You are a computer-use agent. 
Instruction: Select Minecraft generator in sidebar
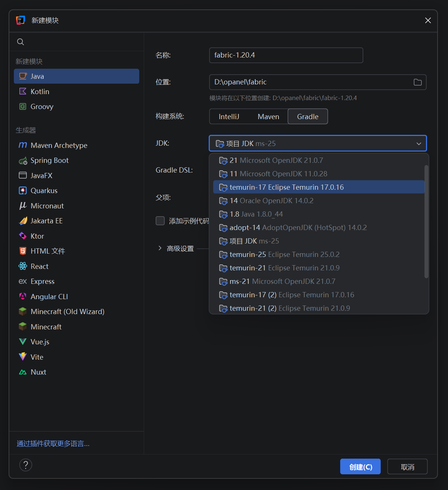pyautogui.click(x=77, y=327)
